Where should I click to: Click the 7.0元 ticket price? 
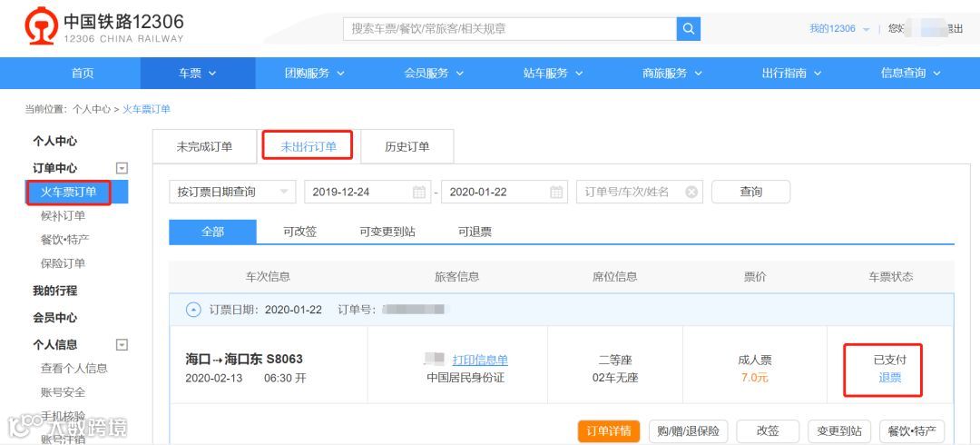[x=755, y=378]
